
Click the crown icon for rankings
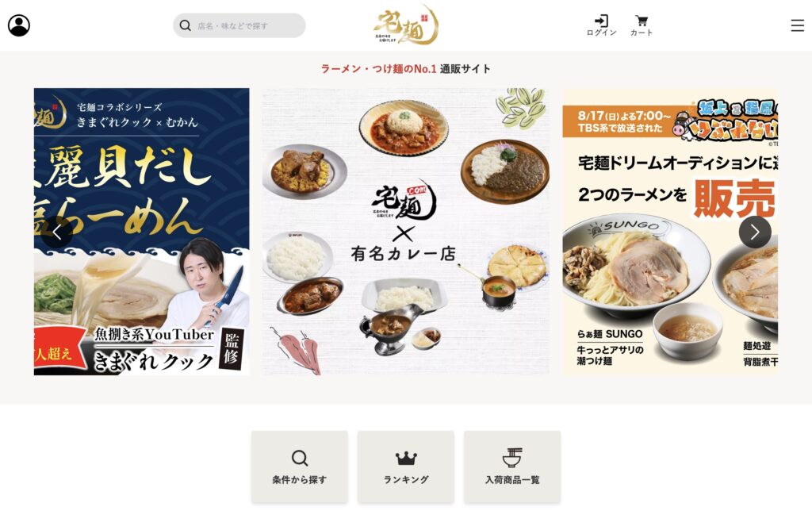[x=406, y=458]
